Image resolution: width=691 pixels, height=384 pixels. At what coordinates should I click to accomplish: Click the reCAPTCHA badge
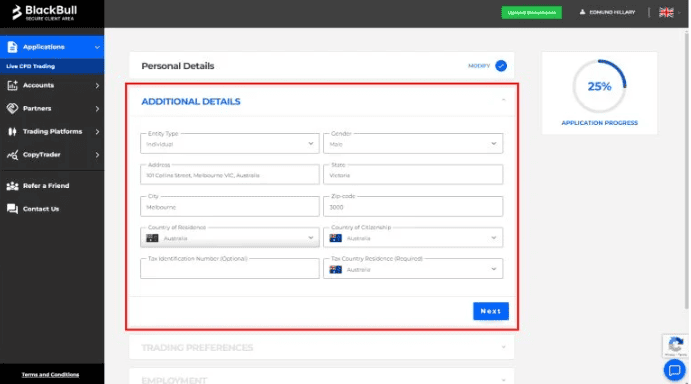tap(676, 346)
